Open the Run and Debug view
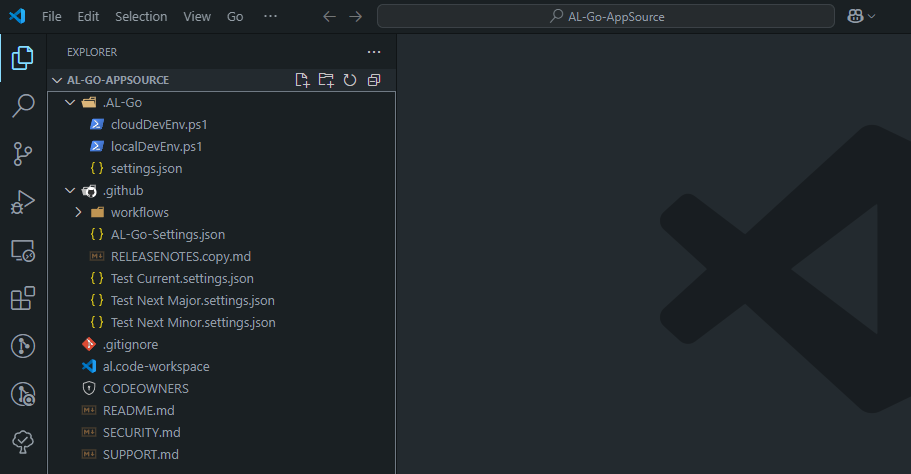 tap(23, 202)
